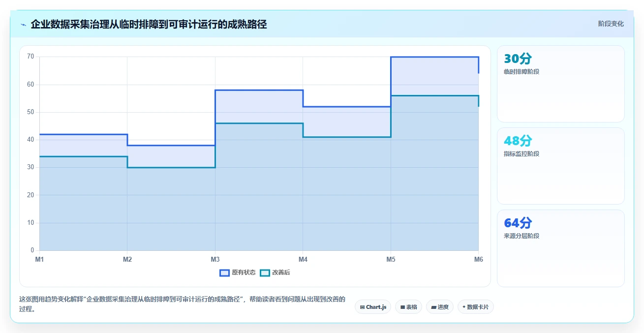Click the M4 axis label
Image resolution: width=644 pixels, height=333 pixels.
click(303, 259)
